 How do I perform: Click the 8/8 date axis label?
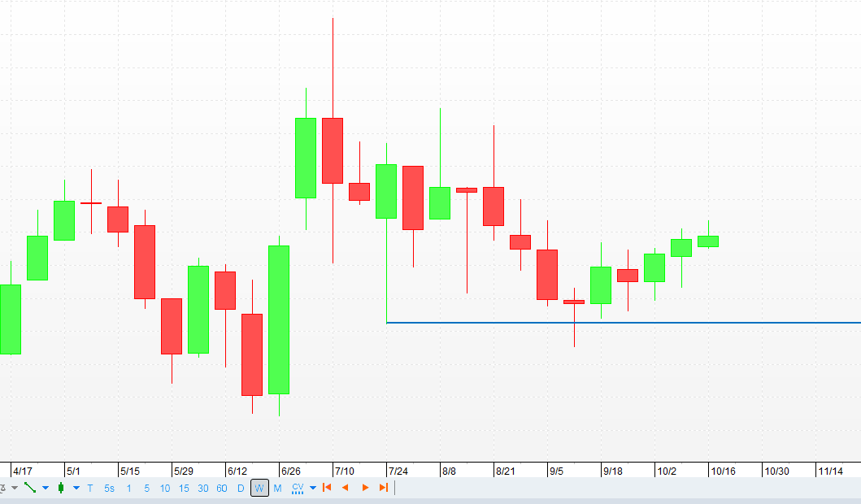[449, 471]
